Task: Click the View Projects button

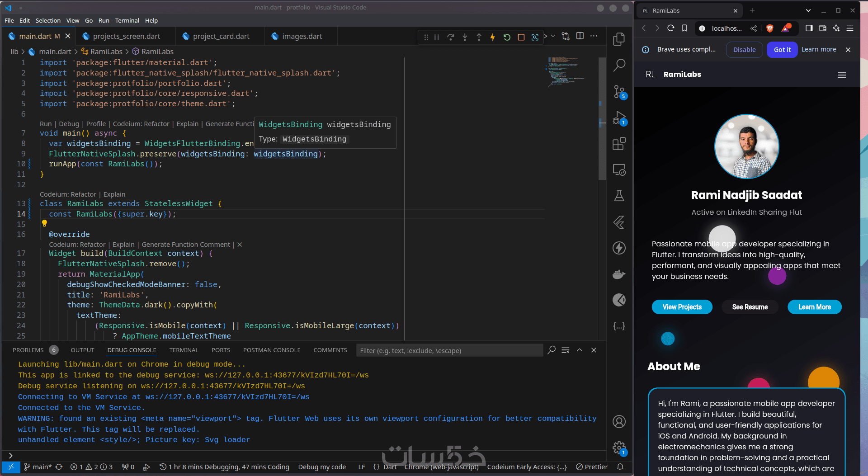Action: 682,307
